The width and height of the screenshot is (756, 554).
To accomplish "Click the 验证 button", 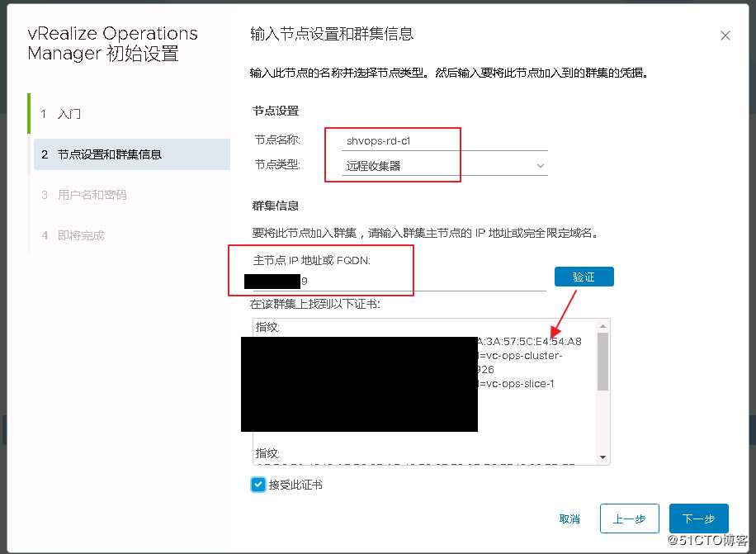I will (584, 277).
